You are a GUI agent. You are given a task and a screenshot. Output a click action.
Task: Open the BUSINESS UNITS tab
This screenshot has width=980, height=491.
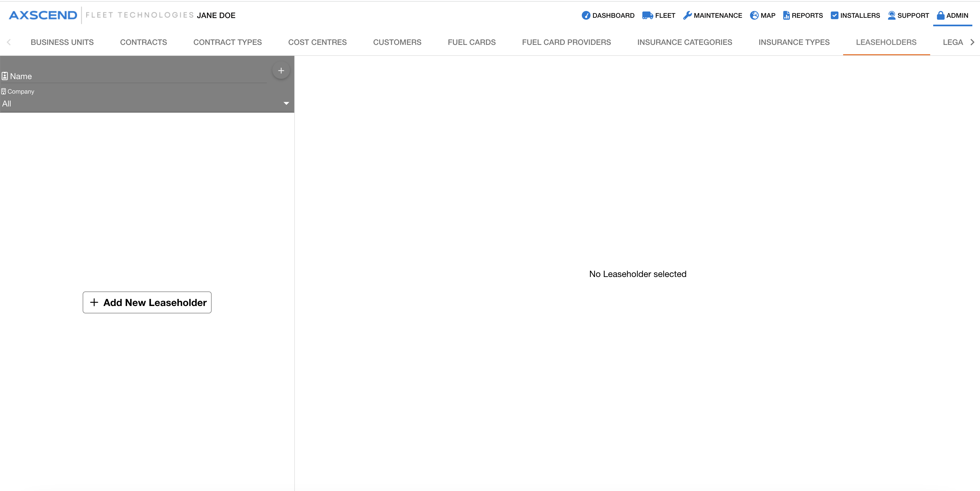(62, 42)
